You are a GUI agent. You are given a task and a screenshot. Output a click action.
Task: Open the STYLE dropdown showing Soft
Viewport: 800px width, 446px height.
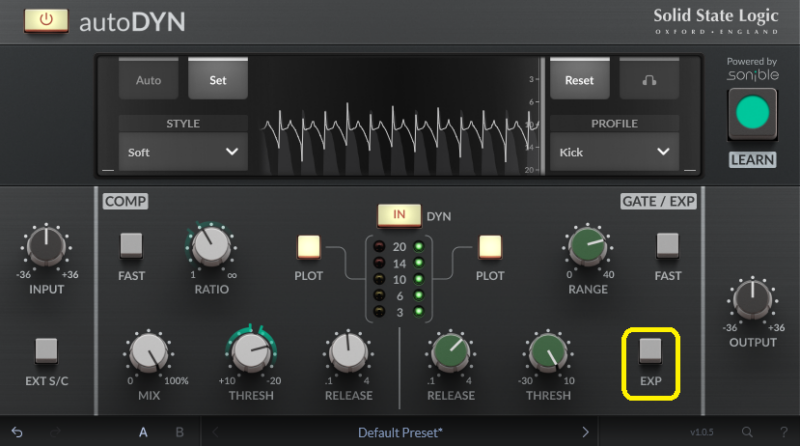[x=183, y=152]
